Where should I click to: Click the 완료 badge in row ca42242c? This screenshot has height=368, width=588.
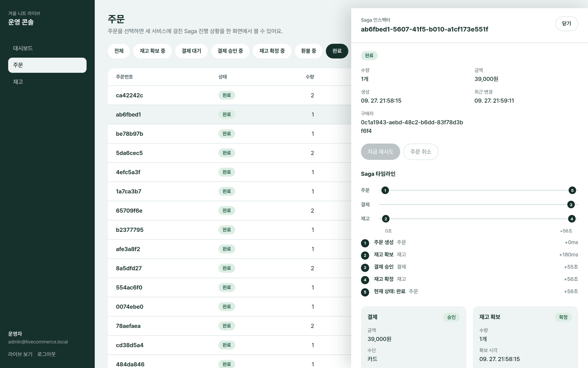point(227,95)
